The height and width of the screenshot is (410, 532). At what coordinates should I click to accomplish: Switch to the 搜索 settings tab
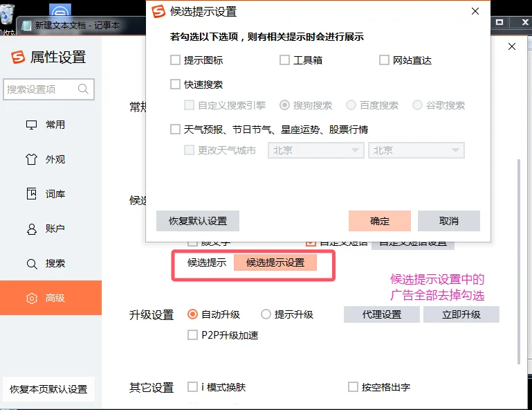(x=51, y=264)
